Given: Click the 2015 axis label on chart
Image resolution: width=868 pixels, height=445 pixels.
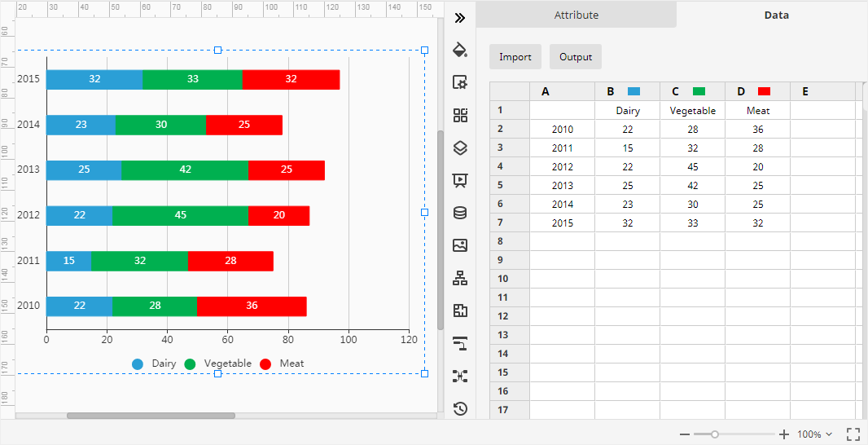Looking at the screenshot, I should point(28,79).
